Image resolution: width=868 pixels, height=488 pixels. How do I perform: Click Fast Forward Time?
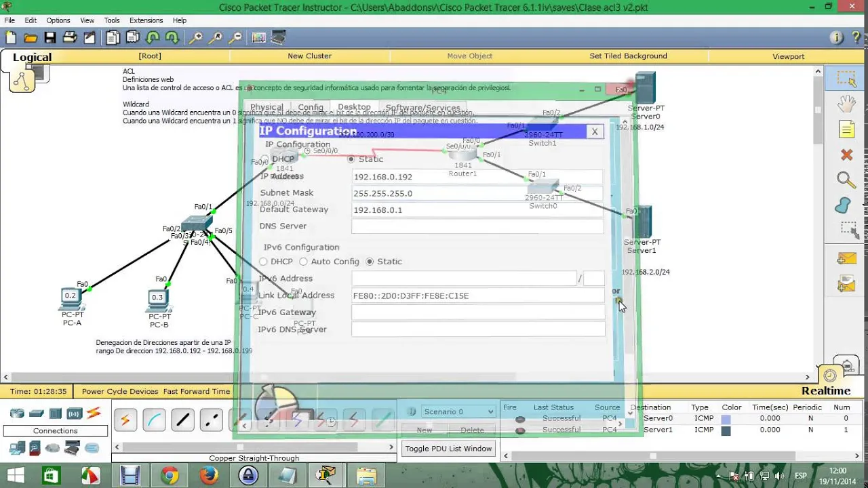tap(197, 391)
